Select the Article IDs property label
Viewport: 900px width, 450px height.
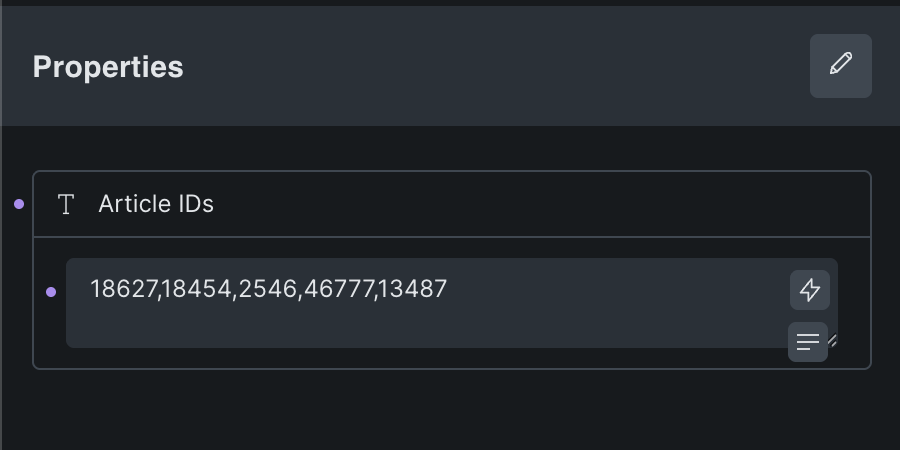click(x=156, y=204)
